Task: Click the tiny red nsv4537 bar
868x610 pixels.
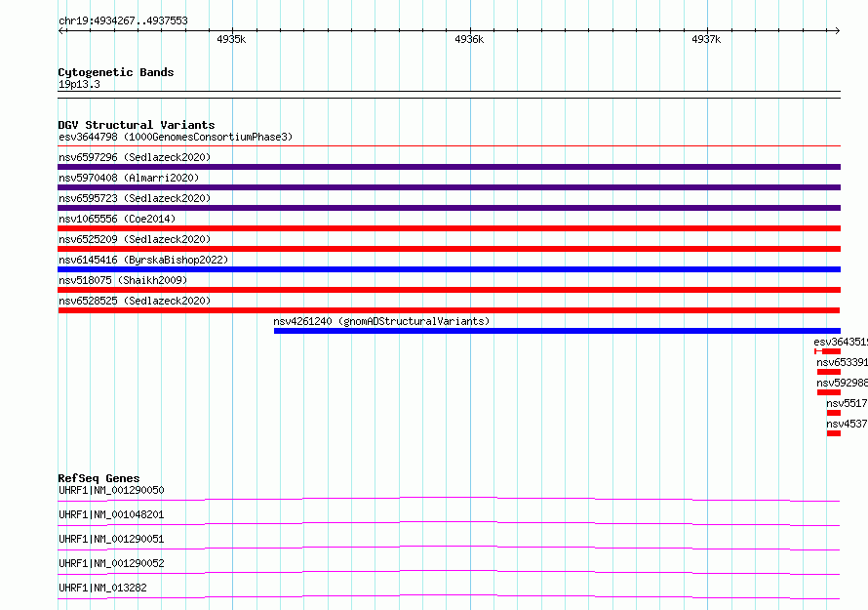Action: pyautogui.click(x=834, y=433)
